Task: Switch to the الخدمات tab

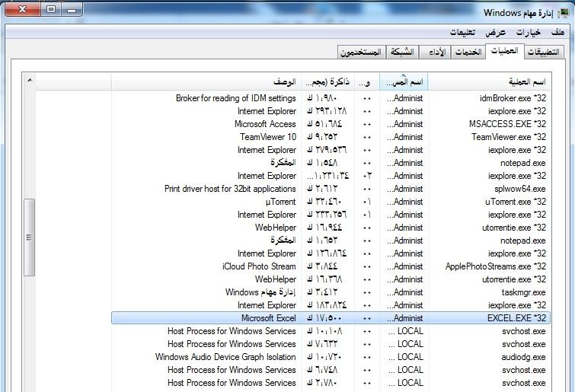Action: pos(468,52)
